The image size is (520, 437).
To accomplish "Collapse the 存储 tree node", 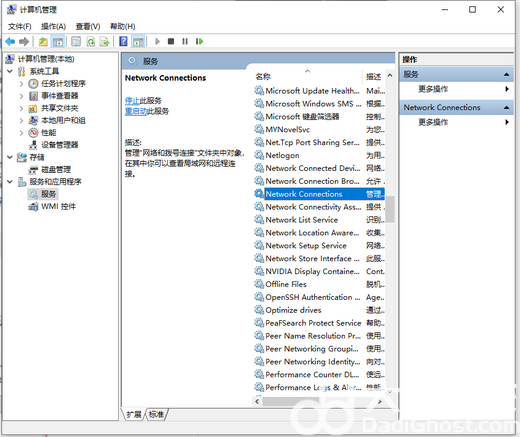I will [10, 157].
